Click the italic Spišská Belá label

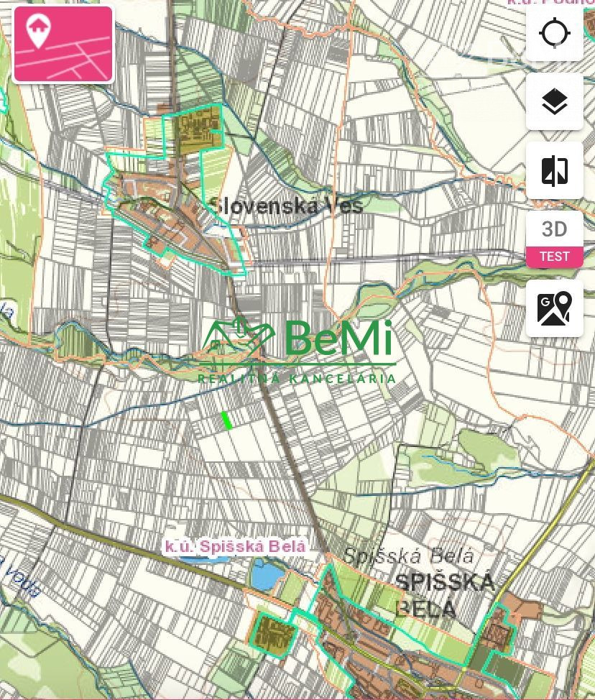click(408, 556)
